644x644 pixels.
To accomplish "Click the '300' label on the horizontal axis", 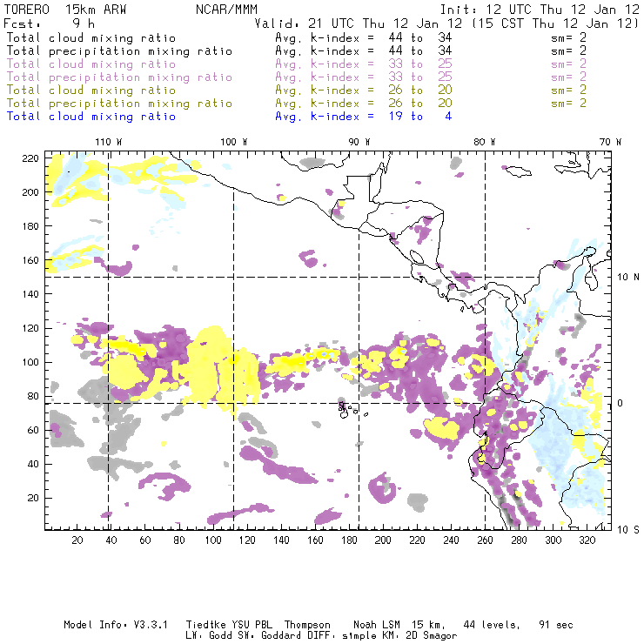I will tap(553, 540).
